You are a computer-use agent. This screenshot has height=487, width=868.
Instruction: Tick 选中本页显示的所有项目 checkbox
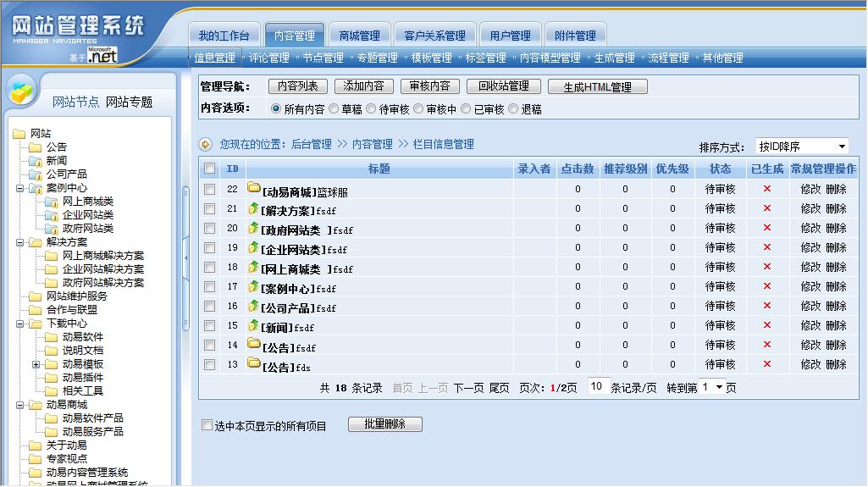point(207,426)
